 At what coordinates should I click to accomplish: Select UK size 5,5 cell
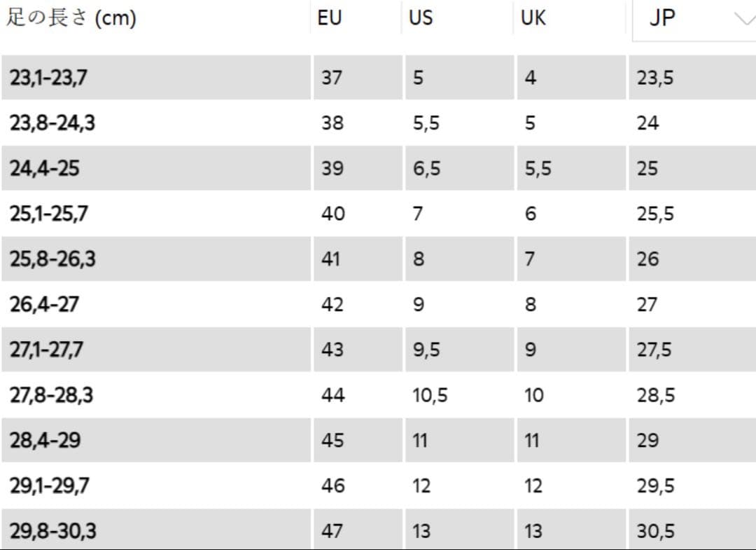(538, 169)
